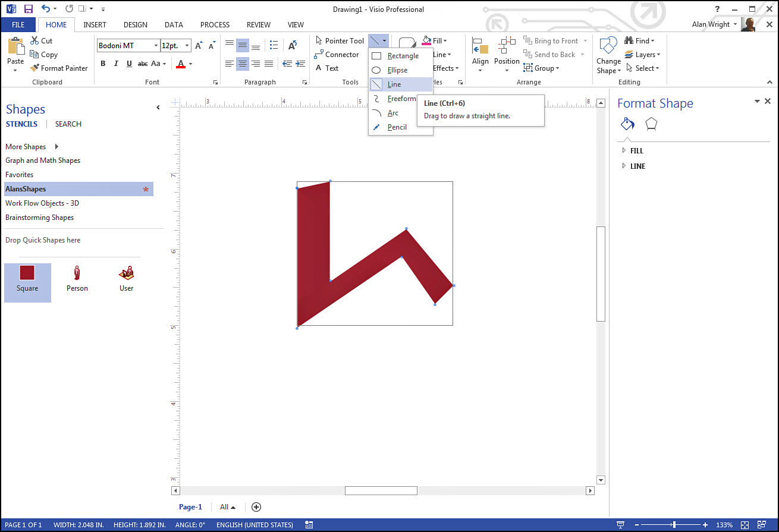The width and height of the screenshot is (779, 532).
Task: Open the 12pt. font size dropdown
Action: pos(187,46)
